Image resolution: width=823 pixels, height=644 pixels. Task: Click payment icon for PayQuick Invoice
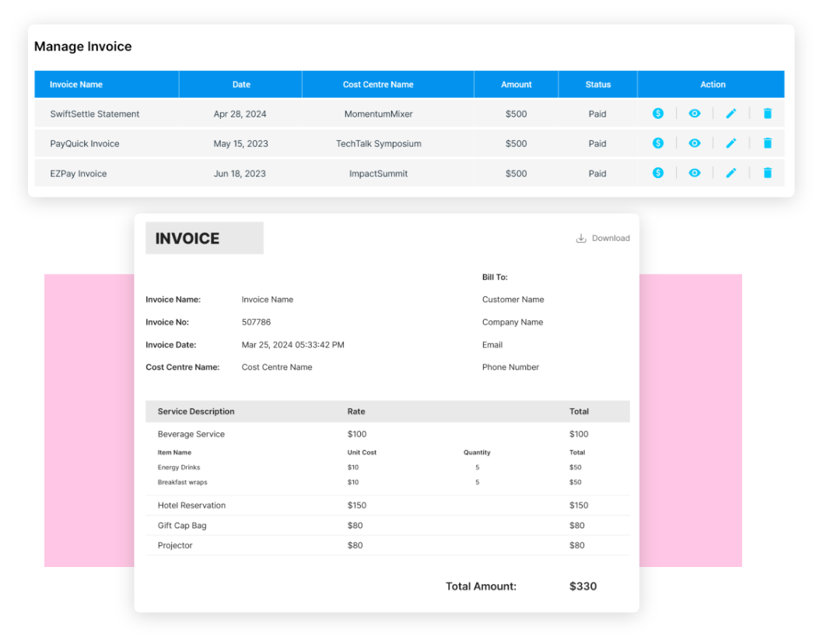click(658, 143)
